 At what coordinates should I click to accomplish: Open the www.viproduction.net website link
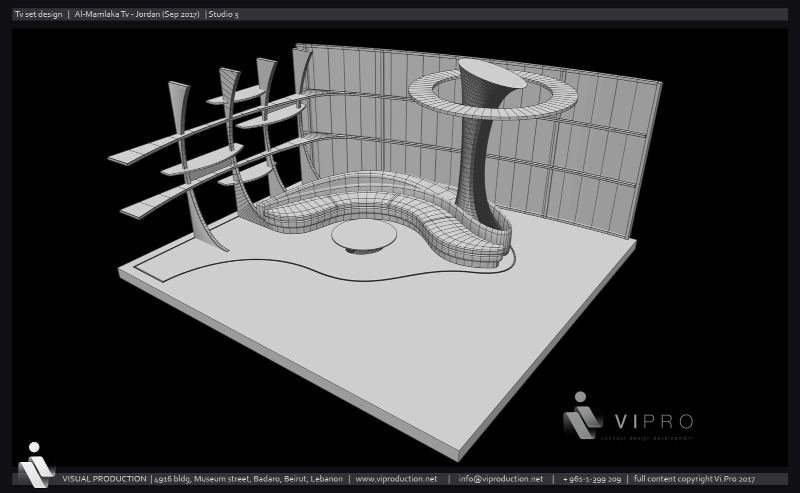[396, 479]
